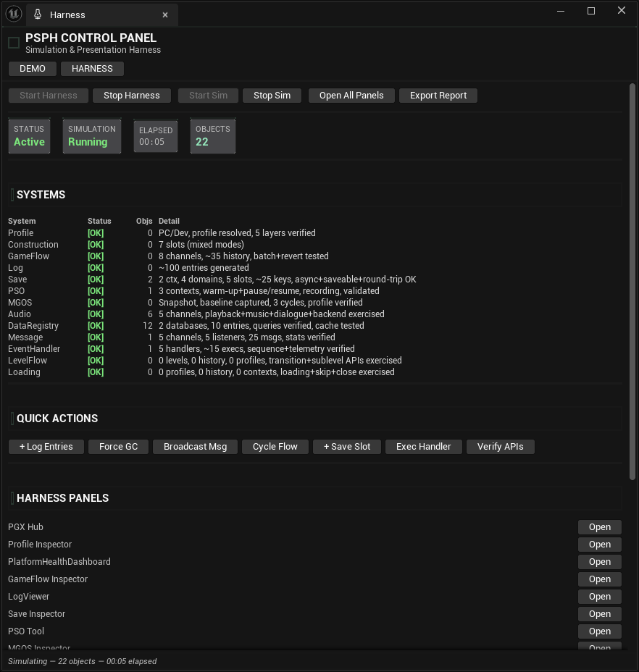Image resolution: width=639 pixels, height=672 pixels.
Task: Click the [OK] indicator beside the Audio system
Action: 95,314
